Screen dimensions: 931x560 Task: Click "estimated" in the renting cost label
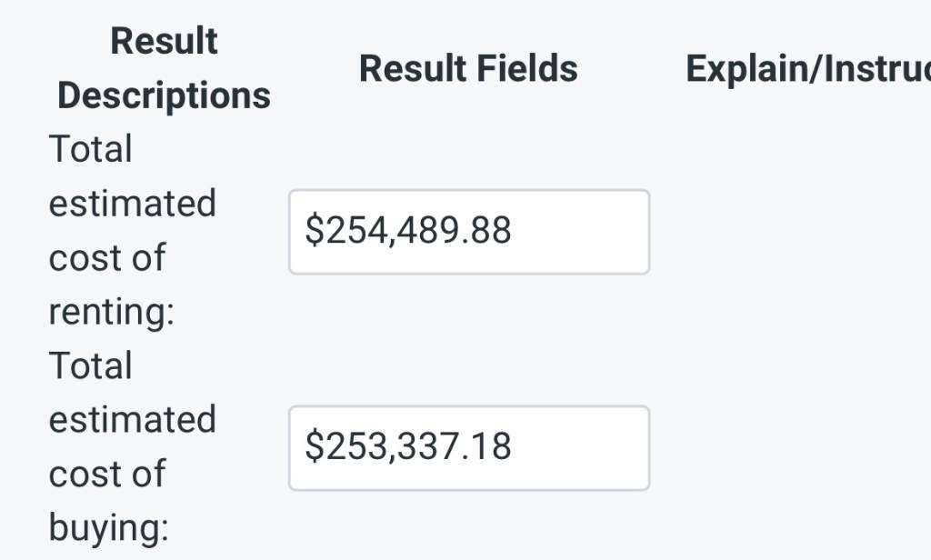[x=132, y=203]
